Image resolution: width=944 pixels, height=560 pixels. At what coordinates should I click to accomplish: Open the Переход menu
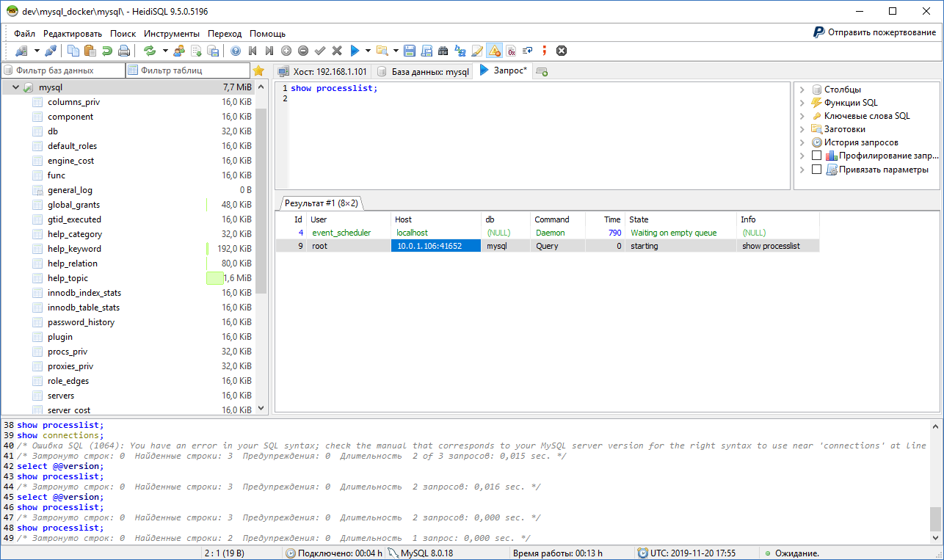pos(225,34)
